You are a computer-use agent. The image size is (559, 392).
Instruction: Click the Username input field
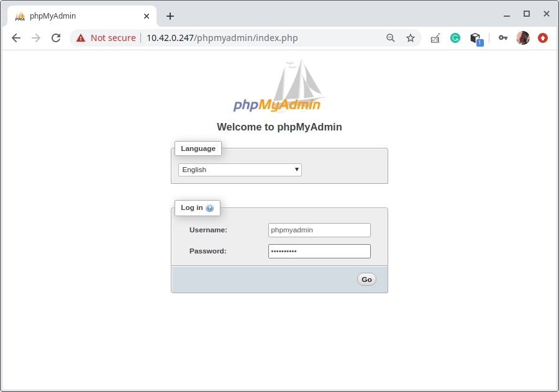click(319, 230)
